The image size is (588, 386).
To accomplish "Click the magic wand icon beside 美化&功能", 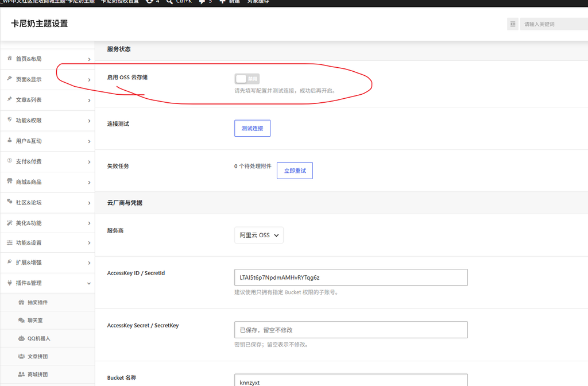I will click(10, 222).
